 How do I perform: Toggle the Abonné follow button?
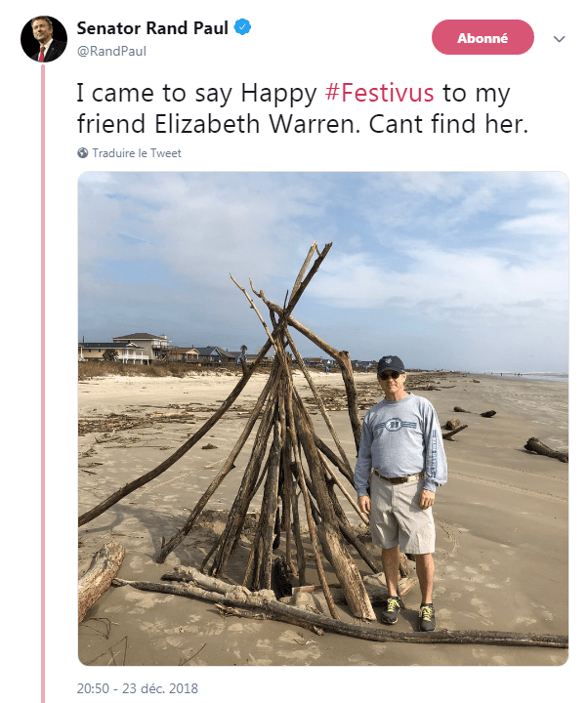pyautogui.click(x=483, y=38)
